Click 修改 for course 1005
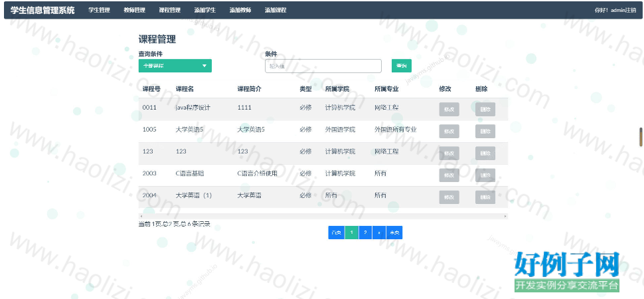Viewport: 644px width, 299px height. click(449, 131)
